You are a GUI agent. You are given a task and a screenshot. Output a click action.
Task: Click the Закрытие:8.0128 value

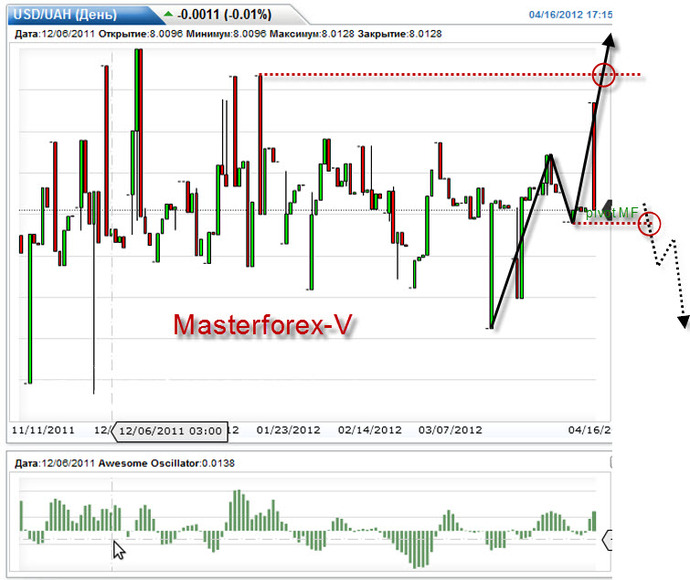click(400, 34)
